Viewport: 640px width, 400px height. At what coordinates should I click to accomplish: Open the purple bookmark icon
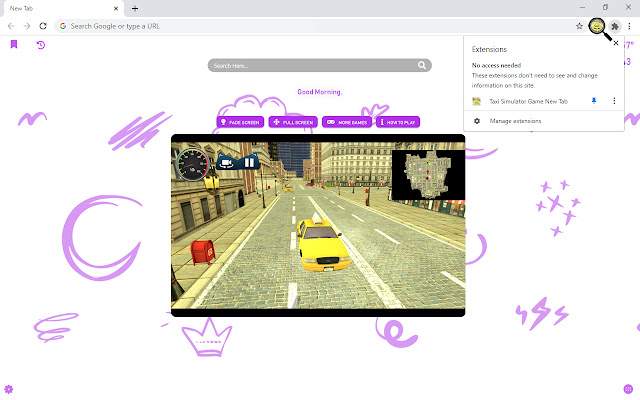coord(14,44)
